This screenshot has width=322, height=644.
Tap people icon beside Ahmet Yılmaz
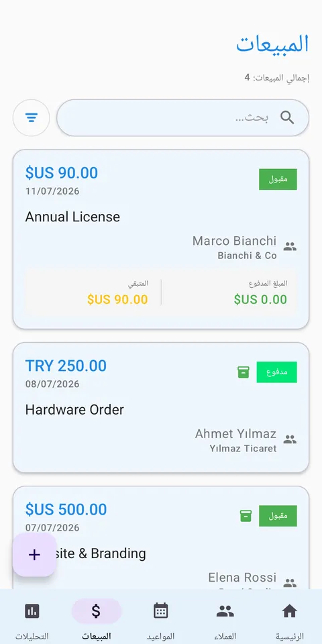(290, 439)
